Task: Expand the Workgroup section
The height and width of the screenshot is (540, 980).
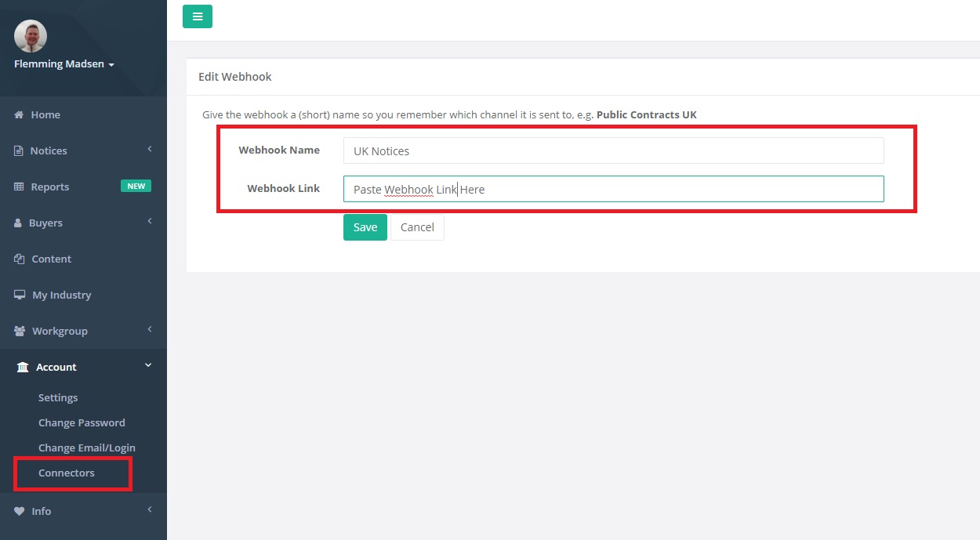Action: pos(149,330)
